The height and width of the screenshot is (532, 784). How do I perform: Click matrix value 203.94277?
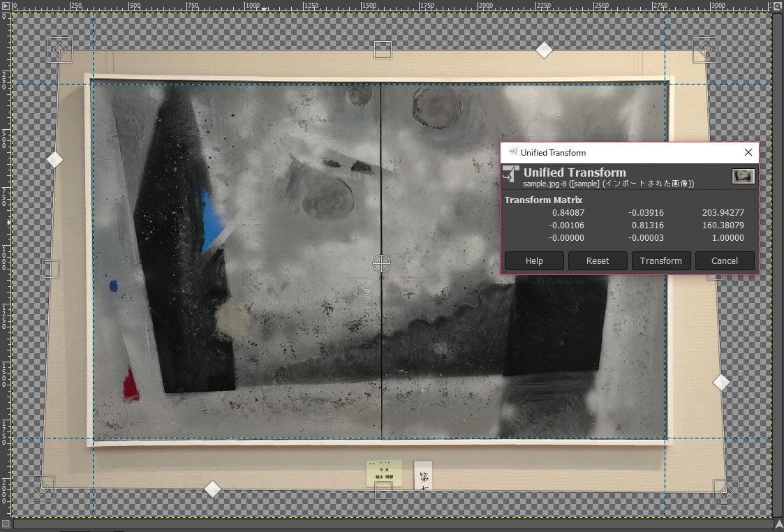pyautogui.click(x=723, y=212)
